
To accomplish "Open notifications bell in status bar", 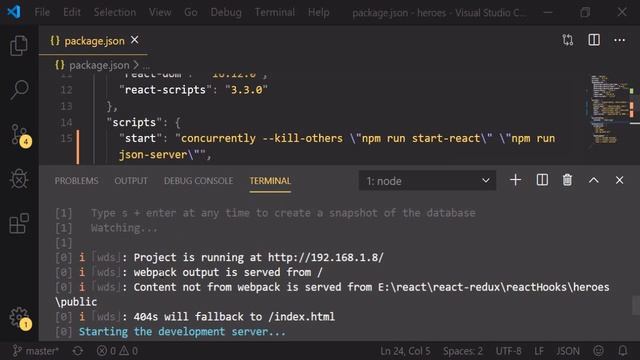I will (x=622, y=351).
